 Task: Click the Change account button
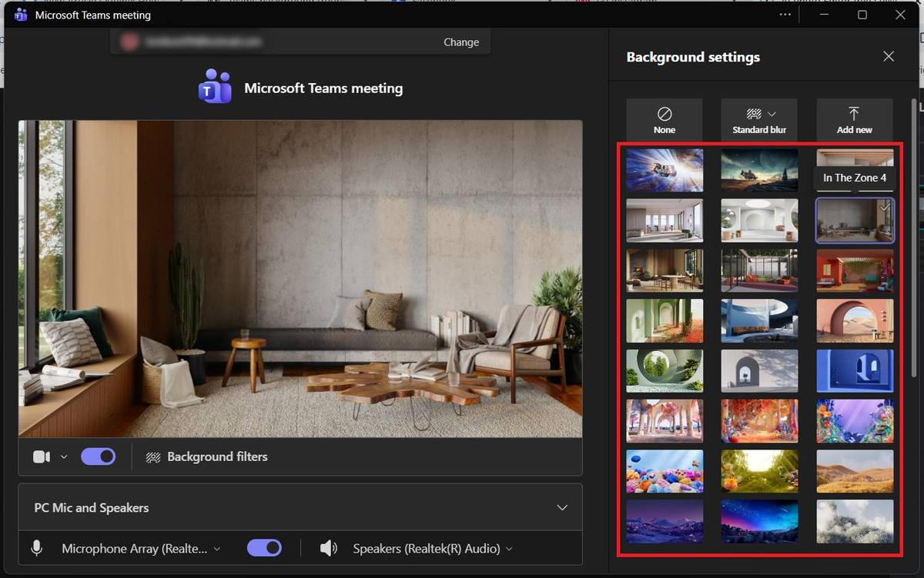coord(461,42)
